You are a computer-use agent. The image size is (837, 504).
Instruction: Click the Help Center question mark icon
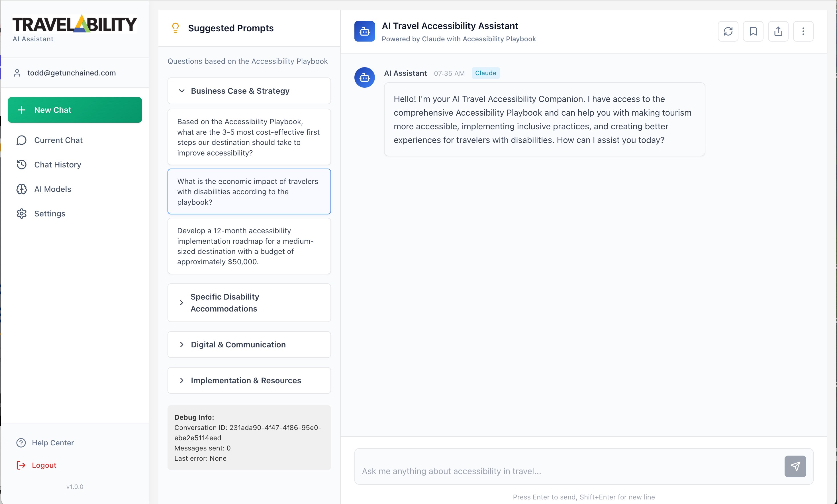21,443
